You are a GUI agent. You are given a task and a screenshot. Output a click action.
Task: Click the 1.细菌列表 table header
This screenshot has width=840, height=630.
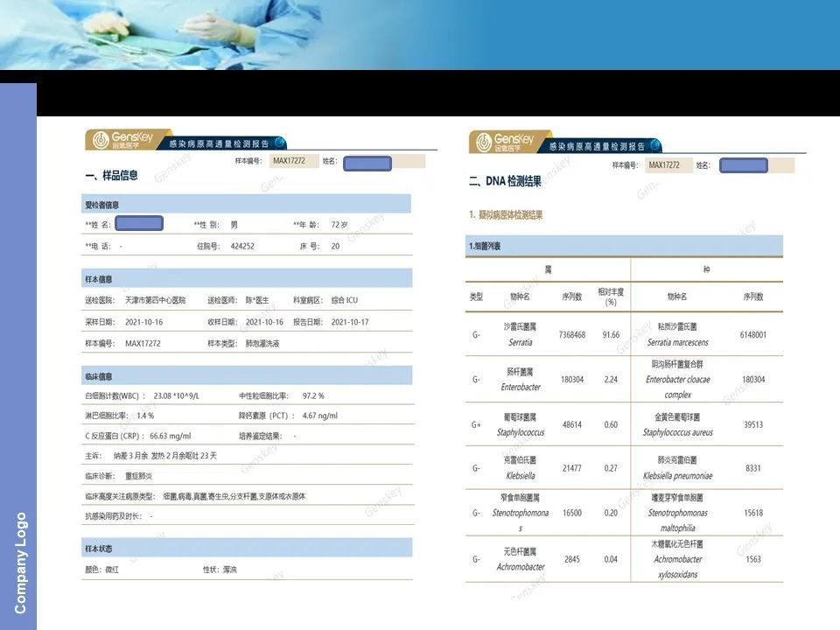tap(624, 246)
